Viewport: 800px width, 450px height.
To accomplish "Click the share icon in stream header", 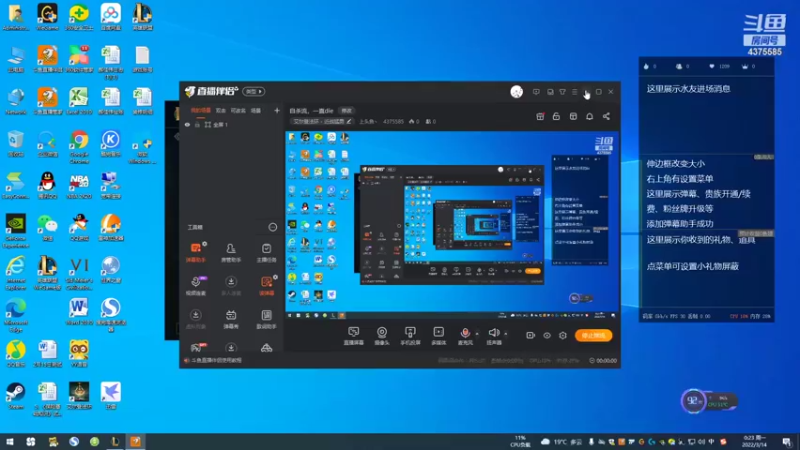I will click(x=606, y=116).
